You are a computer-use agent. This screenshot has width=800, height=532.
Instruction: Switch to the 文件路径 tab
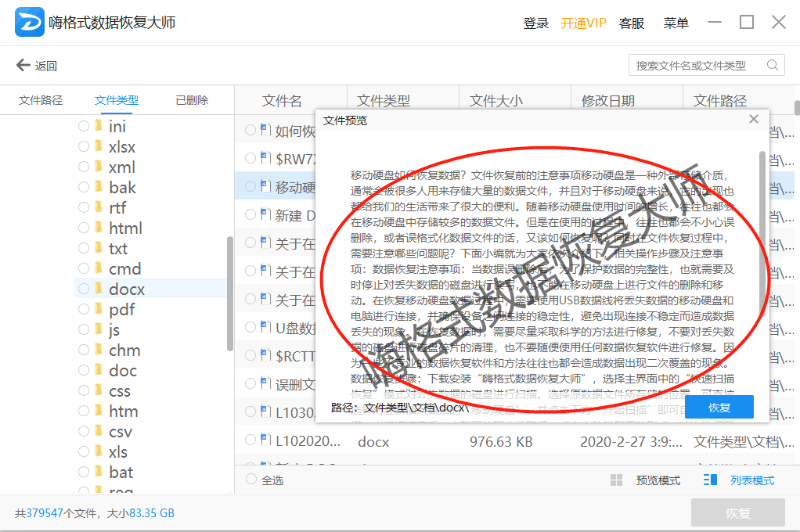click(41, 100)
